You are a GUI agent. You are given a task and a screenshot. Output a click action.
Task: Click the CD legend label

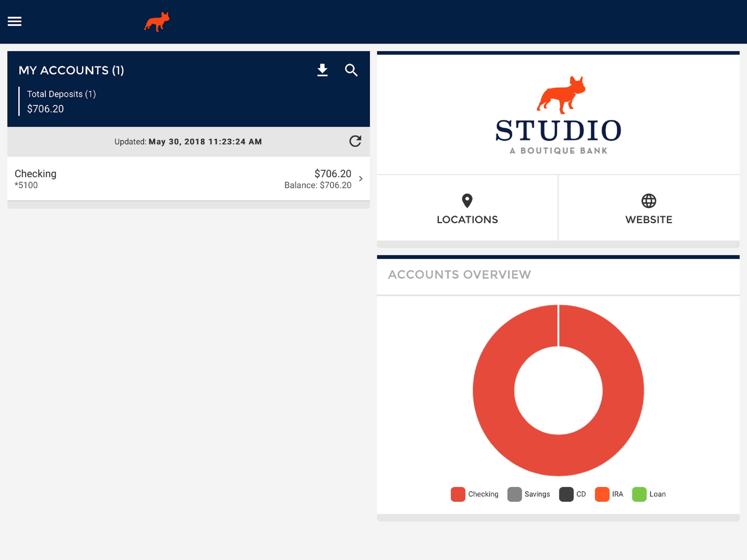(581, 494)
